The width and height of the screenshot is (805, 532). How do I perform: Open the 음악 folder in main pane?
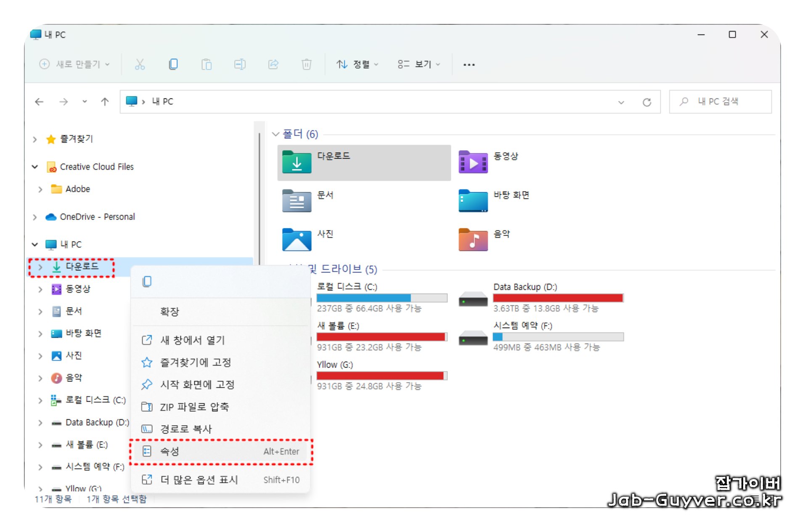click(473, 239)
